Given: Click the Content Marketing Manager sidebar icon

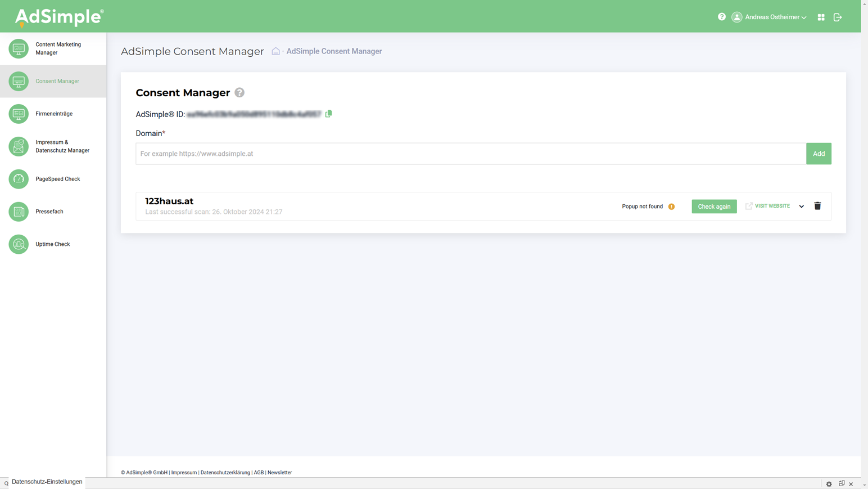Looking at the screenshot, I should point(19,48).
